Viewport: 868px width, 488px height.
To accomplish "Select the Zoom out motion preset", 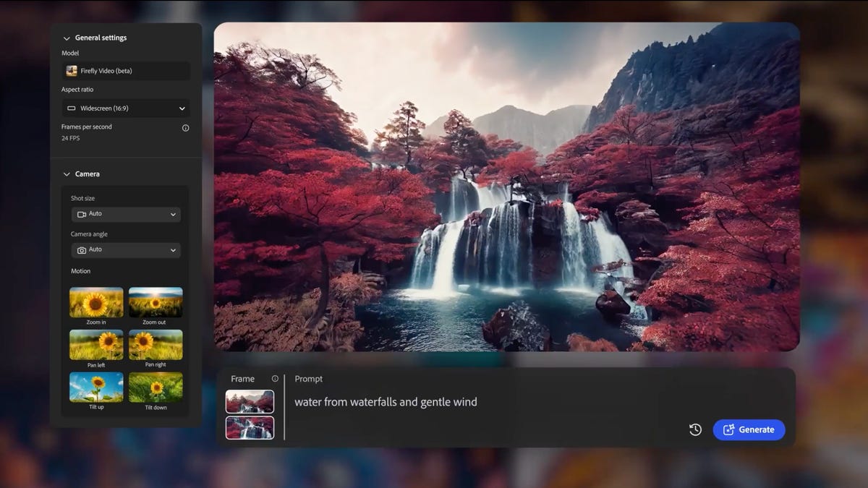I will [x=155, y=301].
